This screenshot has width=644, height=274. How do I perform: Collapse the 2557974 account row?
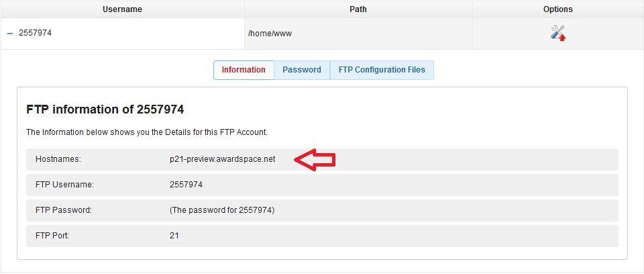coord(10,33)
